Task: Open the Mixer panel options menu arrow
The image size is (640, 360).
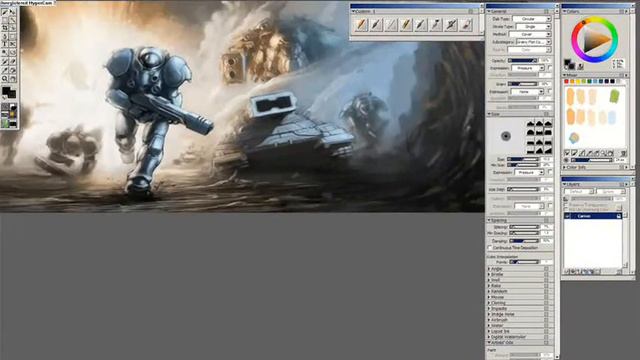Action: coord(627,75)
